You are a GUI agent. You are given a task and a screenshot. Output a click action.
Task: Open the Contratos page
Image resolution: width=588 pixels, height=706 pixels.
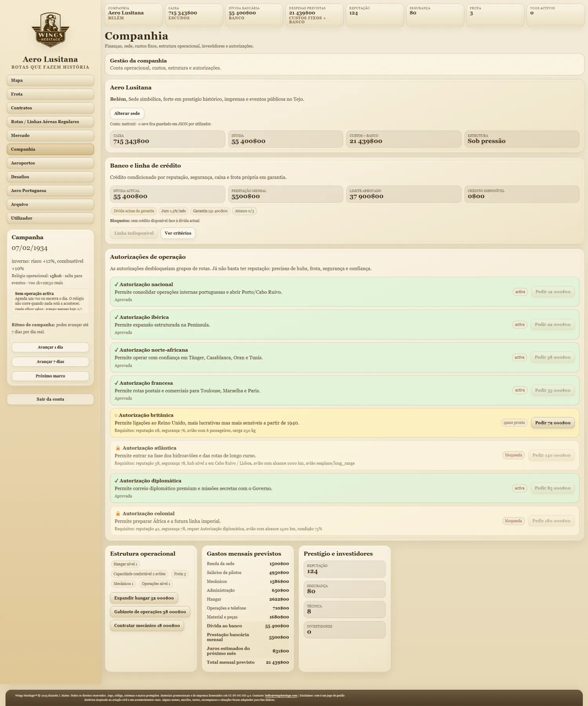(50, 108)
